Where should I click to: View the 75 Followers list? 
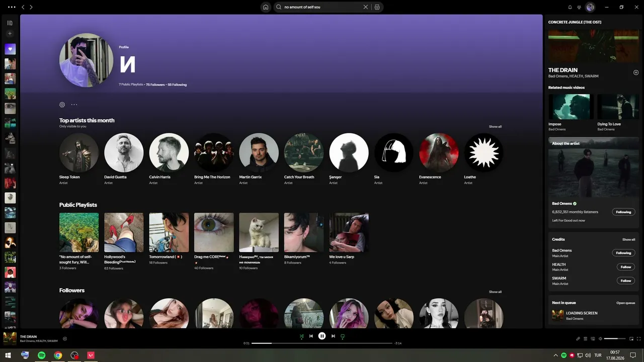click(x=155, y=84)
